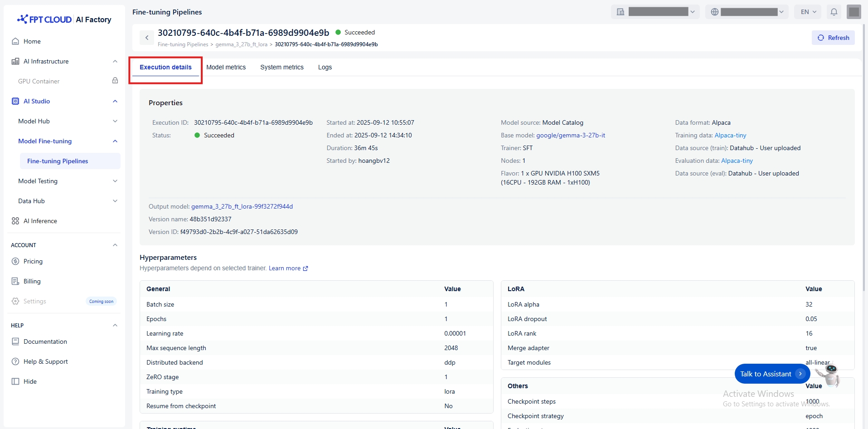The image size is (868, 429).
Task: Click the GPU Container lock icon
Action: pyautogui.click(x=115, y=81)
